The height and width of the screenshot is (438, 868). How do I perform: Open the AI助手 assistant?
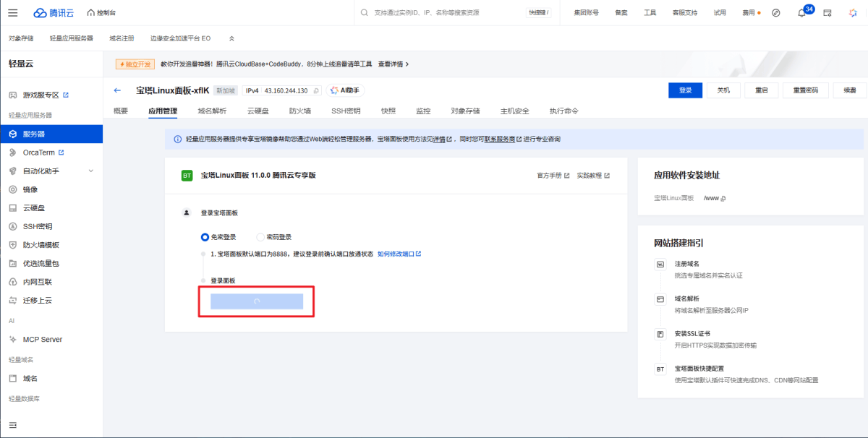345,90
